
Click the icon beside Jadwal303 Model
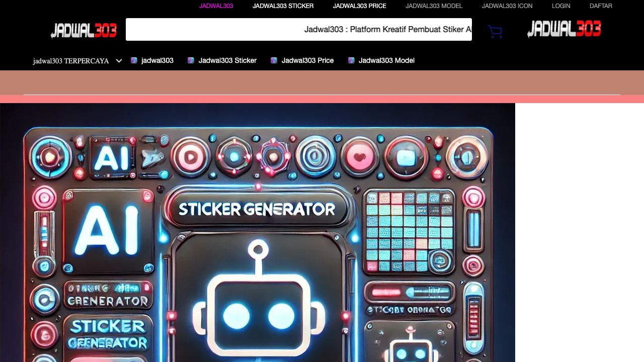tap(351, 60)
